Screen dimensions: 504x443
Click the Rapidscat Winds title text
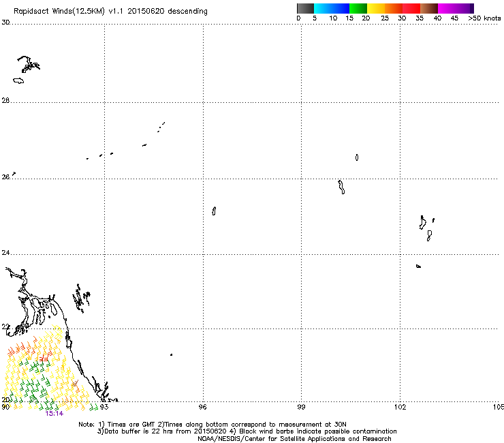[x=110, y=11]
